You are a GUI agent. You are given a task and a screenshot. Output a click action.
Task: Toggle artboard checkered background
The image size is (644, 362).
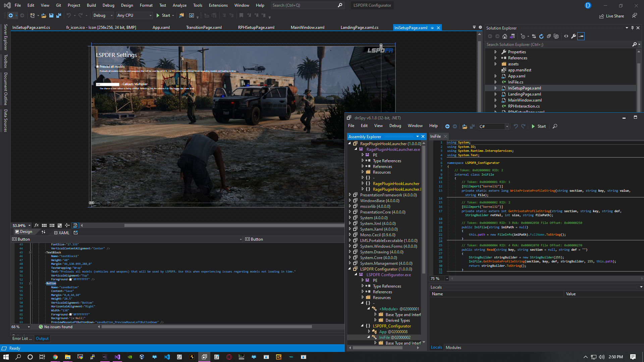60,226
